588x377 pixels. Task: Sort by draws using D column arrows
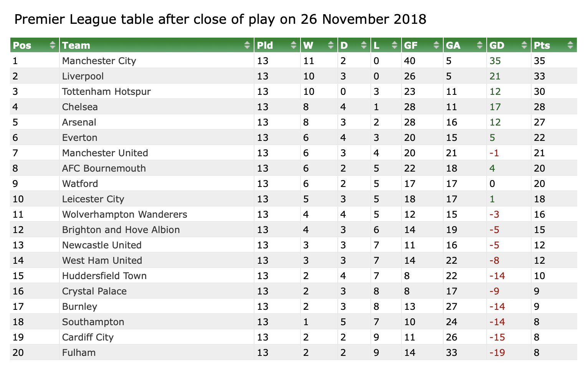point(364,45)
